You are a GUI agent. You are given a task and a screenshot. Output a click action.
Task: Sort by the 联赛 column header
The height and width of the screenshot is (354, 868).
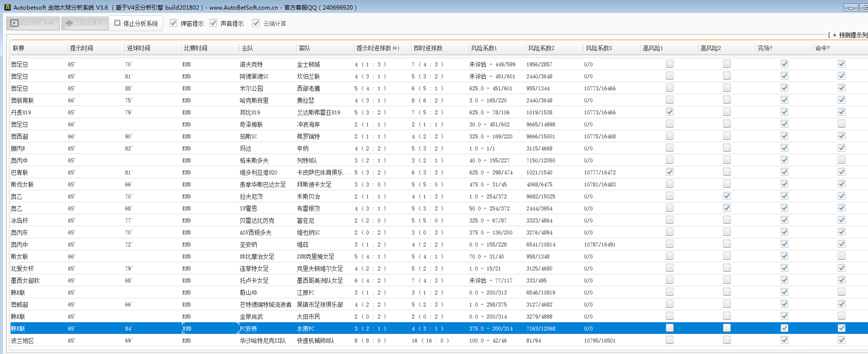point(19,48)
